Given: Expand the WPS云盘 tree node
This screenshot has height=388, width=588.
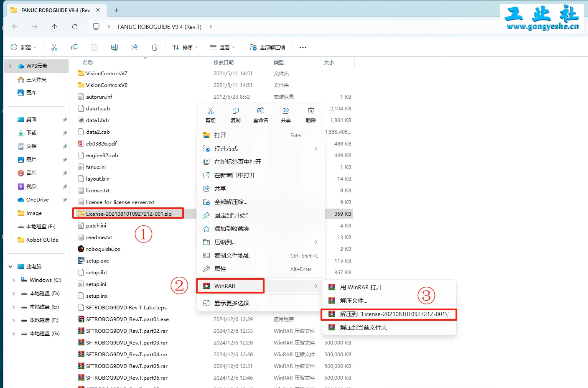Looking at the screenshot, I should [x=10, y=66].
